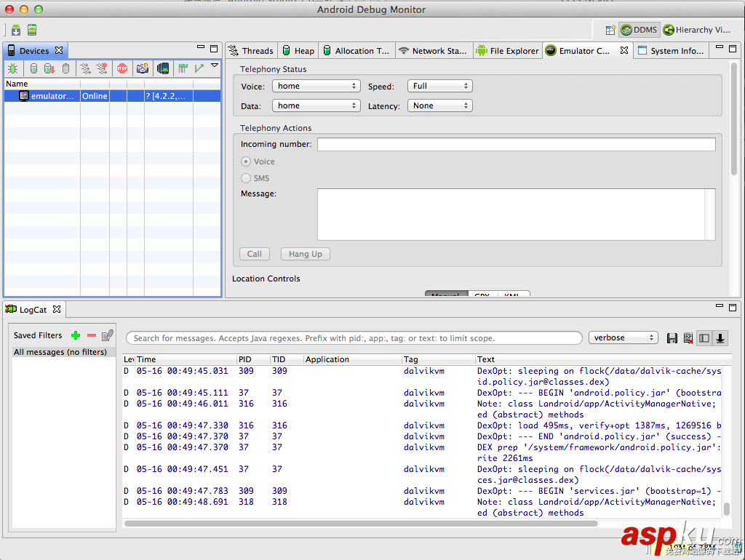
Task: Trigger garbage collection on selected process
Action: pos(65,68)
